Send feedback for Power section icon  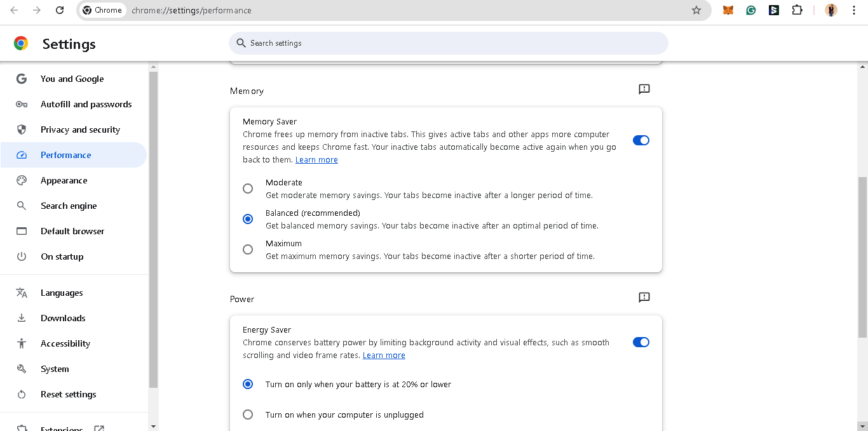644,298
